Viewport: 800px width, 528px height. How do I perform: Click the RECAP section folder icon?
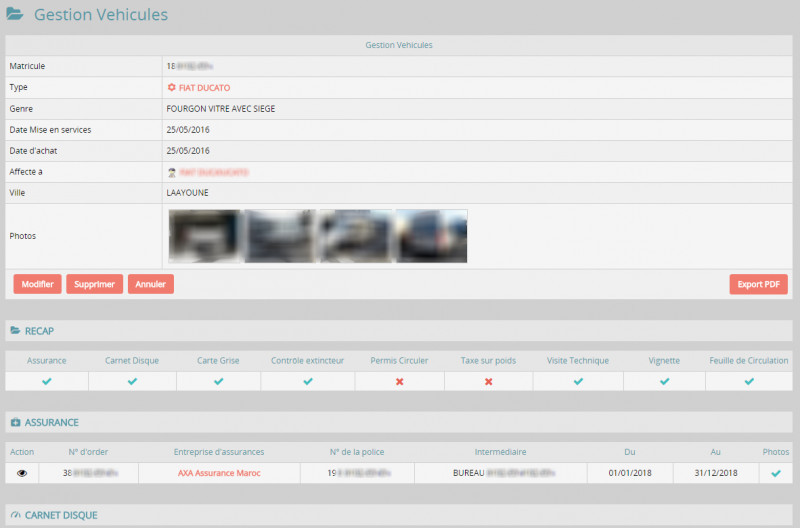(x=15, y=330)
